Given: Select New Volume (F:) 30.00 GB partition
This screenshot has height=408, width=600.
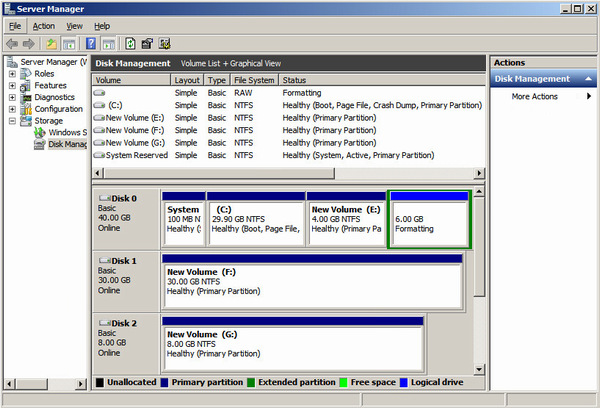Looking at the screenshot, I should (x=312, y=282).
